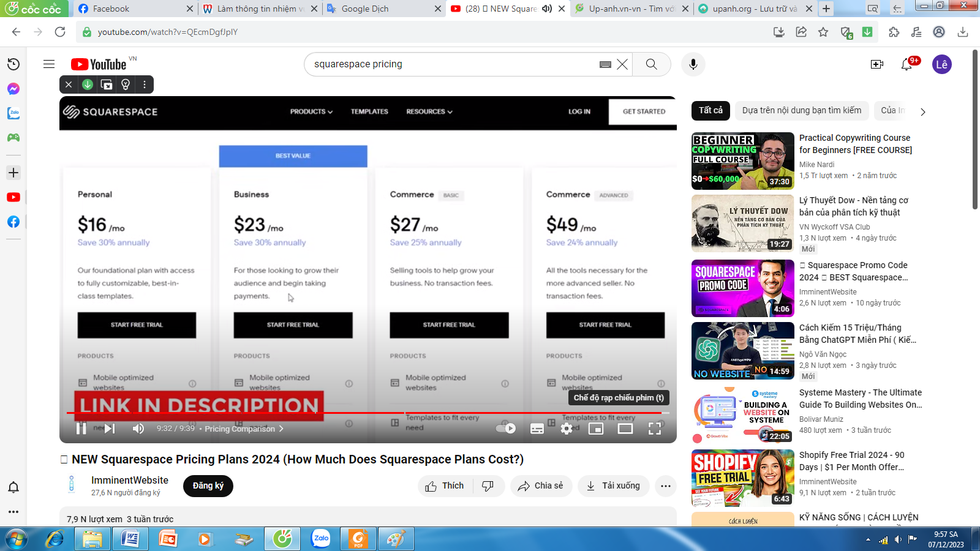Open the YouTube guide hamburger menu

(49, 64)
